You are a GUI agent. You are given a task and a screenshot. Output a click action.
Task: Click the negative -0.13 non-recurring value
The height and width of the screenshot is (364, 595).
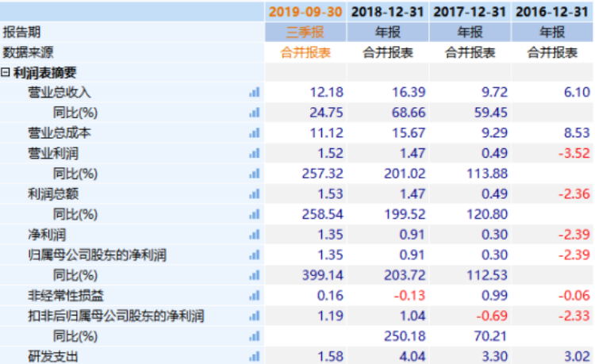tap(409, 295)
